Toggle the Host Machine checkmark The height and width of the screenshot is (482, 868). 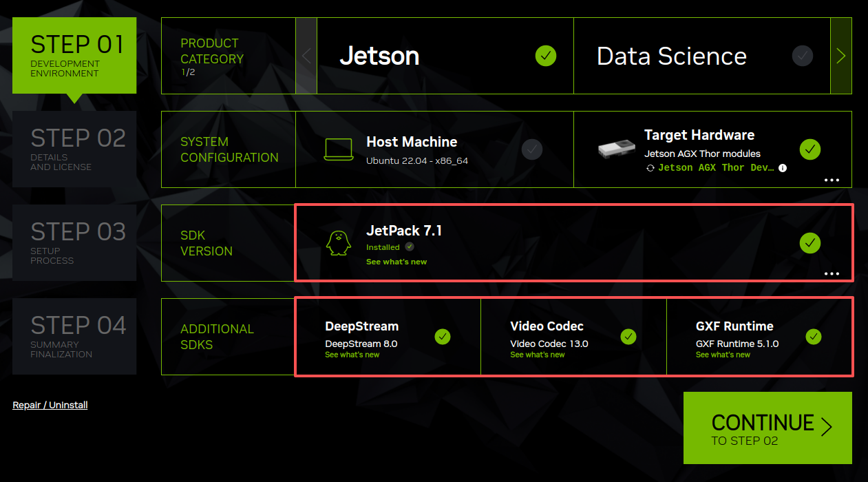532,149
